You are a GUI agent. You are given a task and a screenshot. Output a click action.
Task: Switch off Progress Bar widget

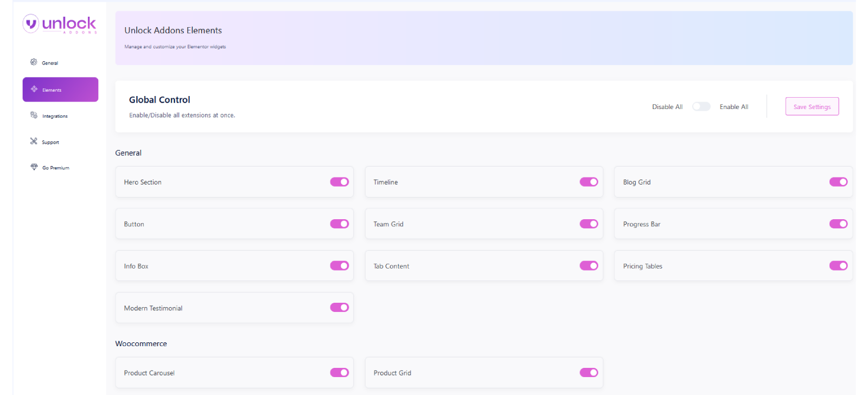tap(838, 224)
